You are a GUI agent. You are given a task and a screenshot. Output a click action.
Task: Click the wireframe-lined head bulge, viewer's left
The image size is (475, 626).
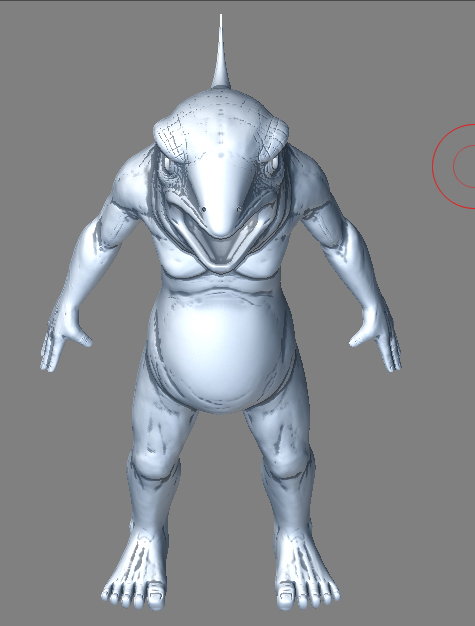(170, 134)
